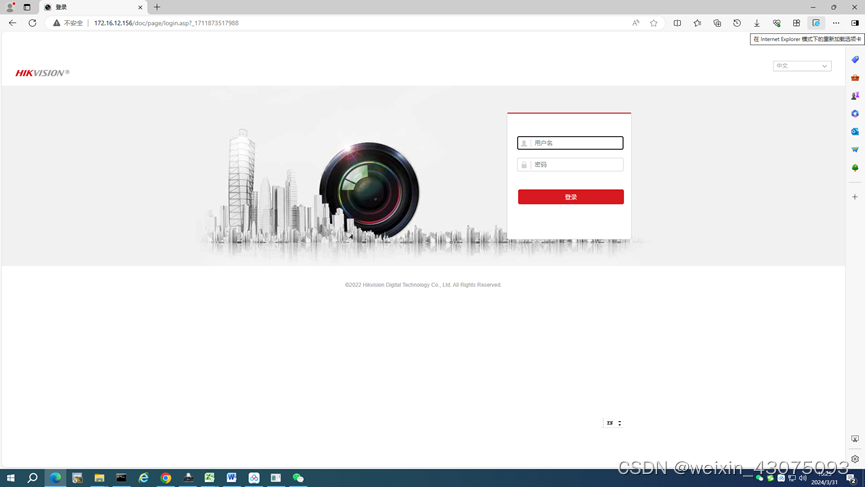Image resolution: width=865 pixels, height=487 pixels.
Task: Open a new tab with plus button
Action: 157,7
